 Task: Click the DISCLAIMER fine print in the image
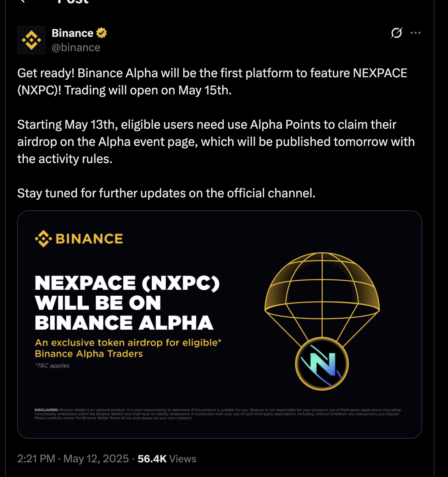click(x=218, y=414)
